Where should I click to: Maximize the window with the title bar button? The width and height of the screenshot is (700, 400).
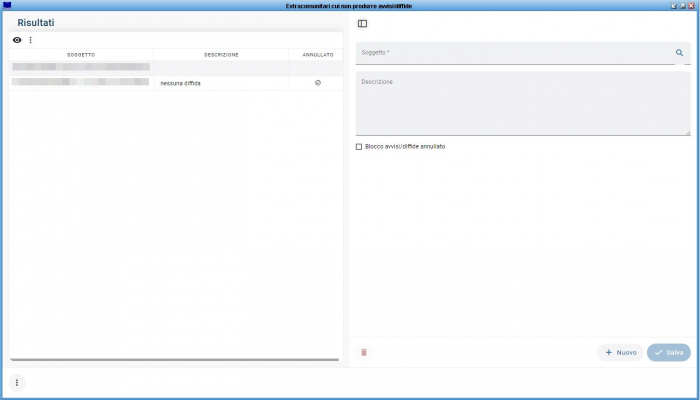coord(683,6)
